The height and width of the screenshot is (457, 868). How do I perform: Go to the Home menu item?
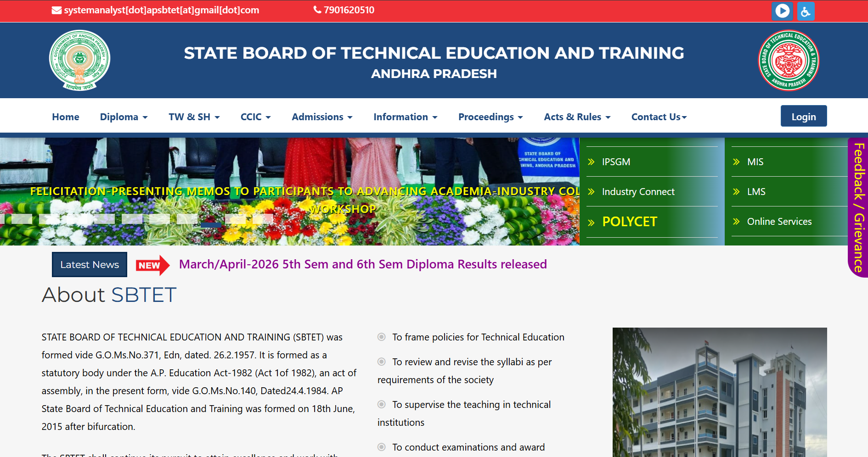[x=66, y=117]
